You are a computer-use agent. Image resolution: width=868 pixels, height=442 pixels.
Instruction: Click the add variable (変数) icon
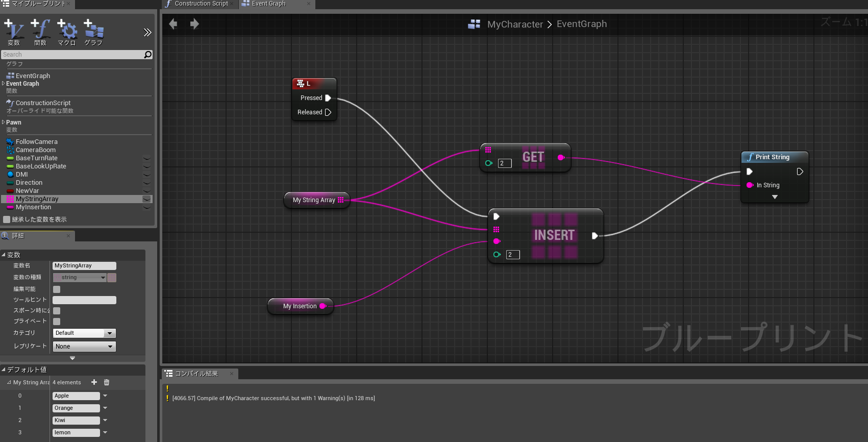coord(13,32)
